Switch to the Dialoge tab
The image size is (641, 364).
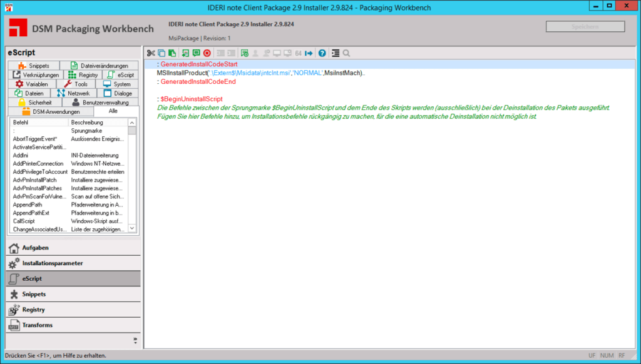tap(118, 94)
